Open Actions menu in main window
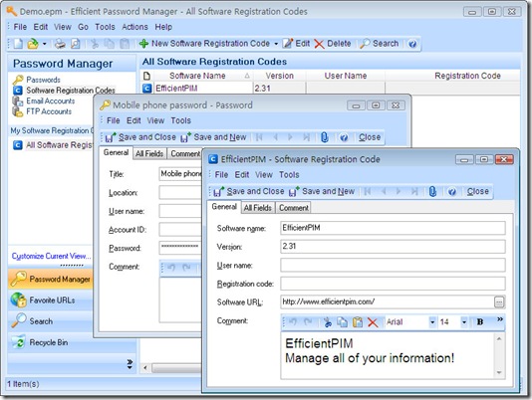Screen dimensions: 532x400 pos(134,27)
